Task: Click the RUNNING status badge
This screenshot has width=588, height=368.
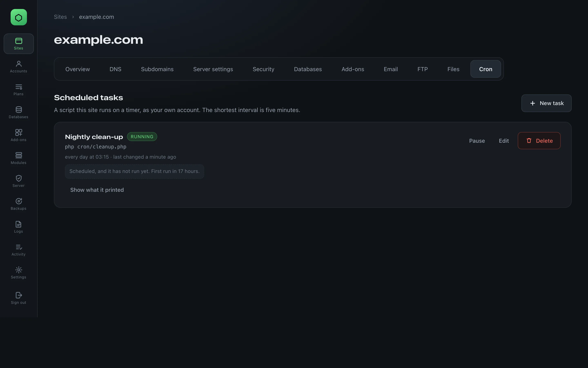Action: click(142, 137)
